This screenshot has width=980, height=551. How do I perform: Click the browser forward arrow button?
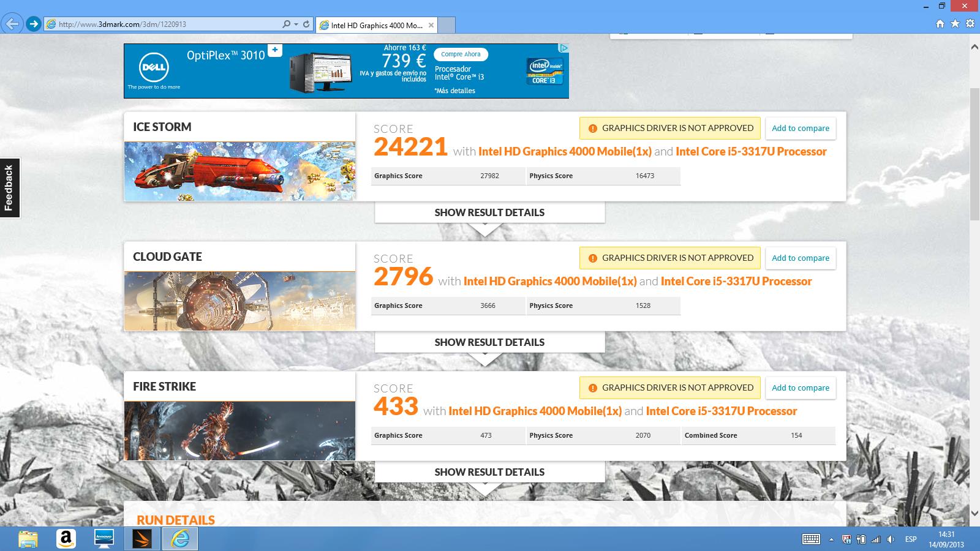34,24
